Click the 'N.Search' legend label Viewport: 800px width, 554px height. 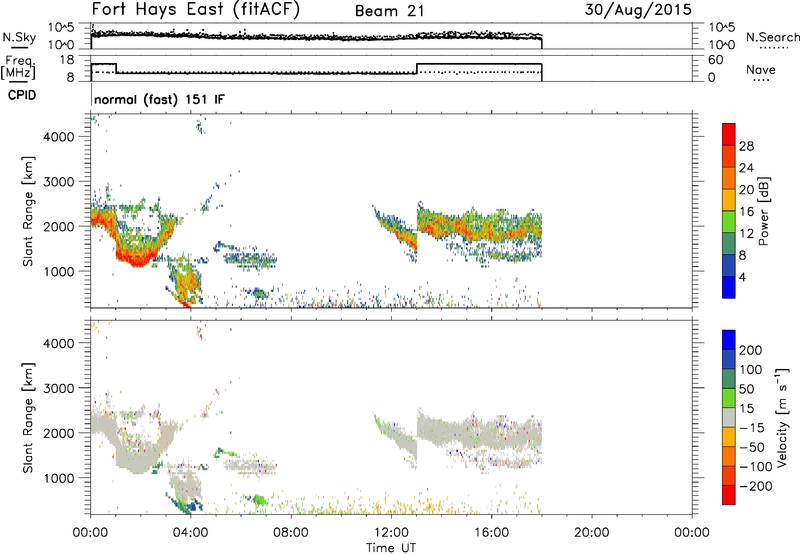[x=773, y=37]
